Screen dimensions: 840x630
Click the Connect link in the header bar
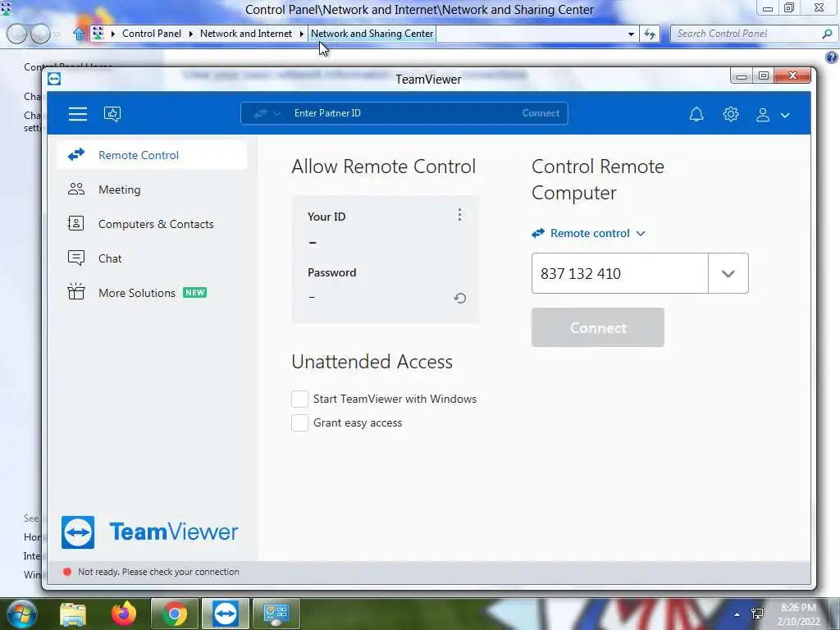click(x=541, y=113)
